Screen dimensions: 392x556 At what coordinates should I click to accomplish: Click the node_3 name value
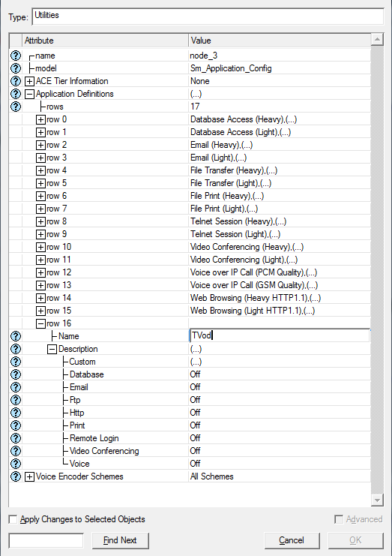pos(204,56)
